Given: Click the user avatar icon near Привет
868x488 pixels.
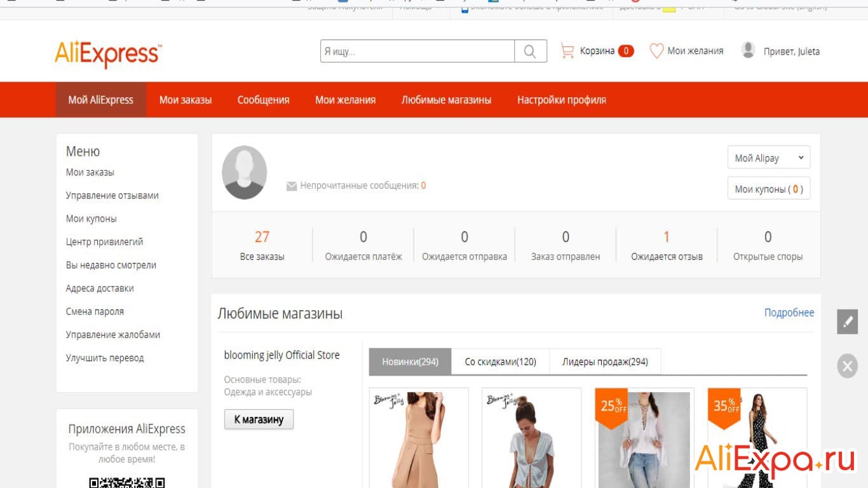Looking at the screenshot, I should coord(748,50).
